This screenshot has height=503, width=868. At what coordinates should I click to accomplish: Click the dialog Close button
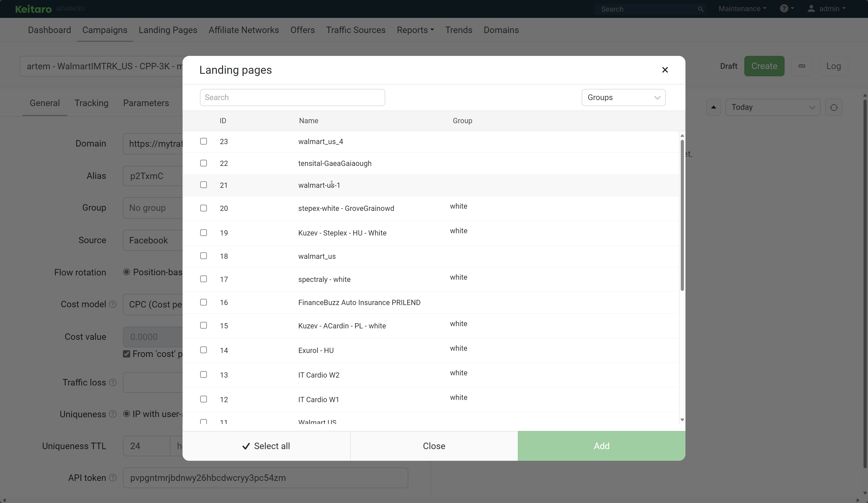(x=434, y=446)
